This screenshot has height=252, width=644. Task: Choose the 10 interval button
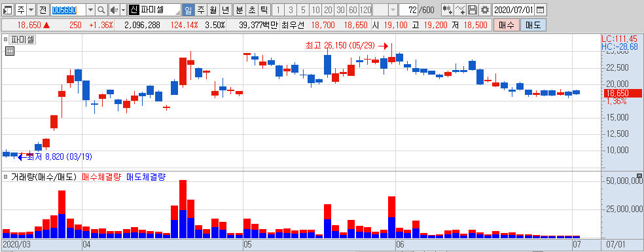coord(316,9)
